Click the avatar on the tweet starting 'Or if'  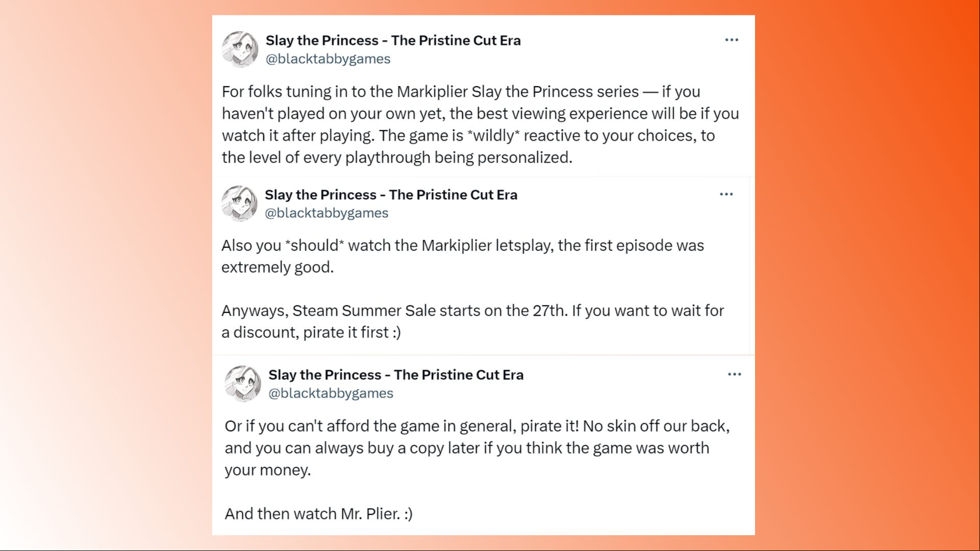(x=243, y=384)
